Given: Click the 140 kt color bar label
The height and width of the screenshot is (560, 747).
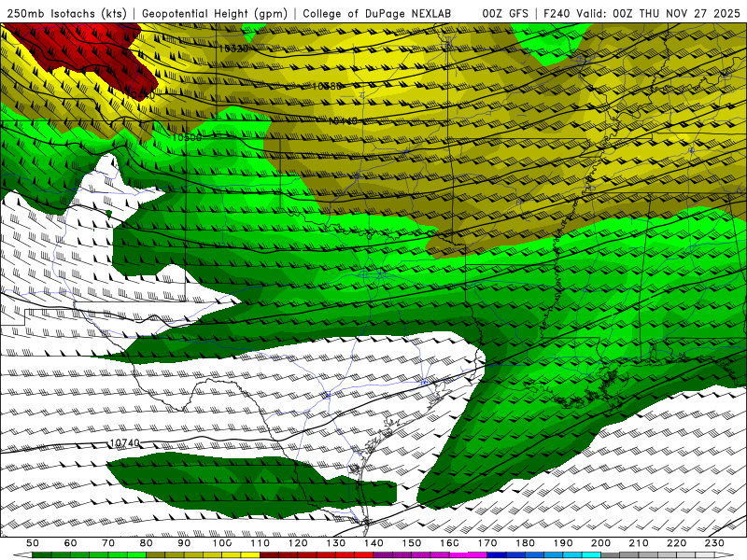Looking at the screenshot, I should (373, 543).
